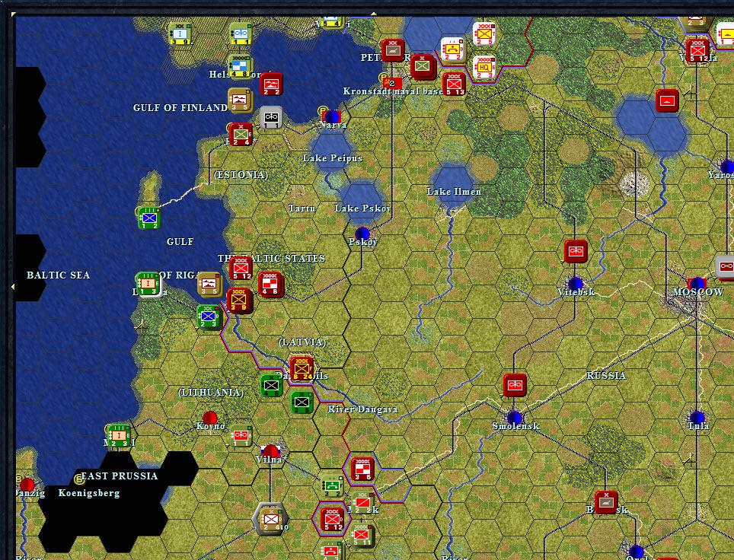Select the red naval unit marked 2 2

271,84
